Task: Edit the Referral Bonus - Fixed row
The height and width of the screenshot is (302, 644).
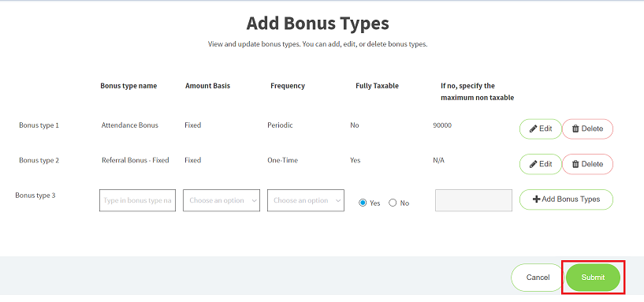Action: point(541,164)
